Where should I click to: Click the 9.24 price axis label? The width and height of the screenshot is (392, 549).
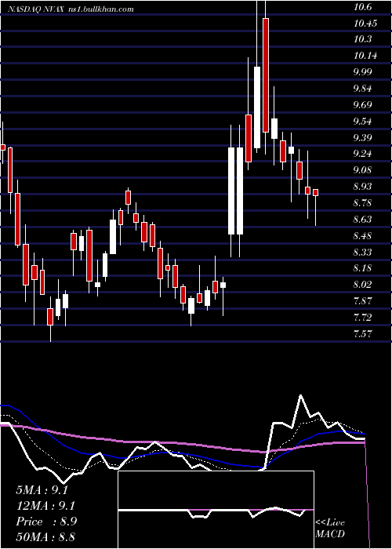[363, 154]
